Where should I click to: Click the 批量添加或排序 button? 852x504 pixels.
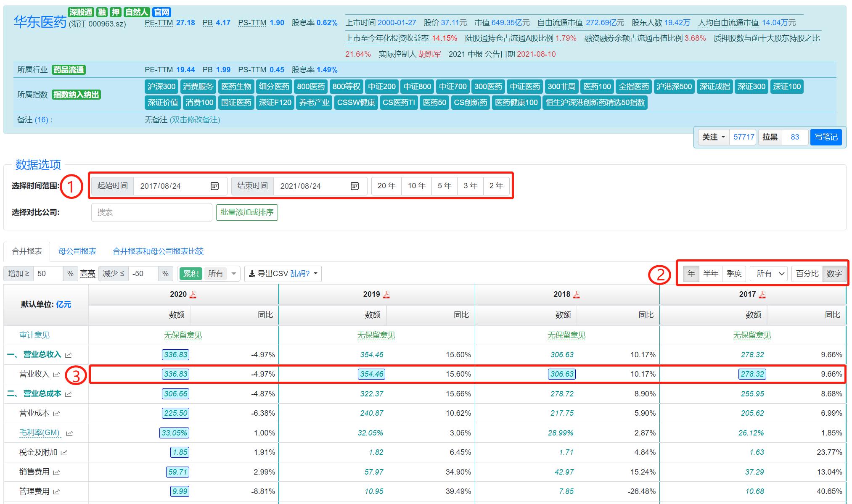coord(247,212)
